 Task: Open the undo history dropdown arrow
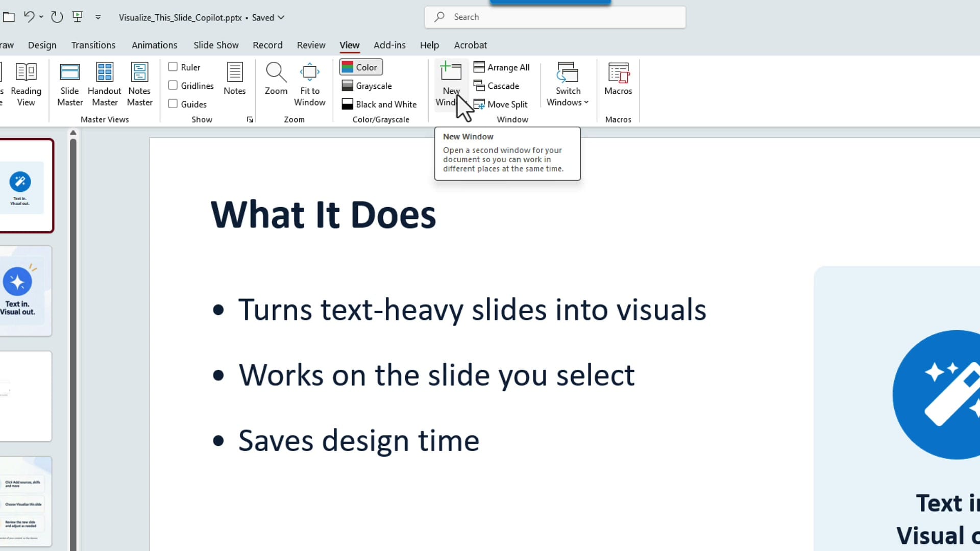(41, 17)
